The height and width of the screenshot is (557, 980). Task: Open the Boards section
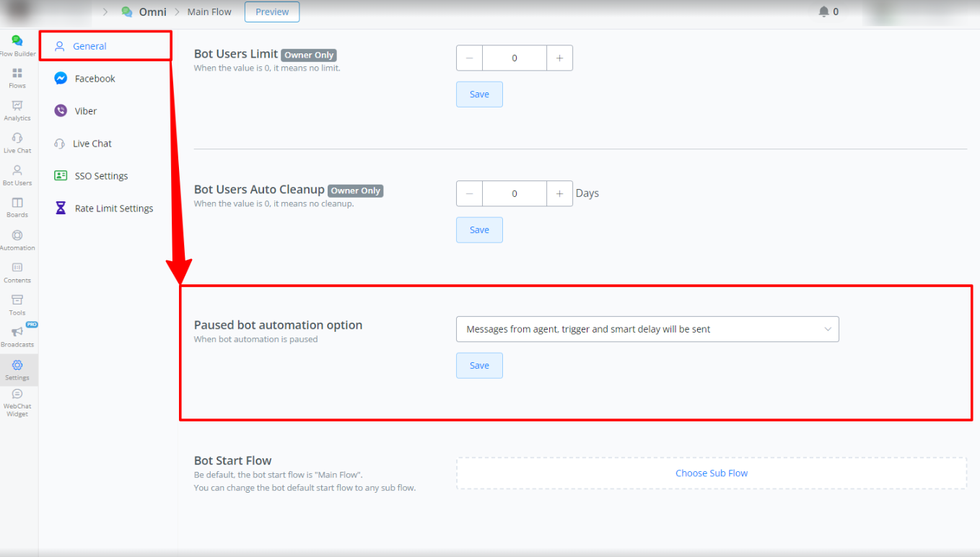pos(17,207)
